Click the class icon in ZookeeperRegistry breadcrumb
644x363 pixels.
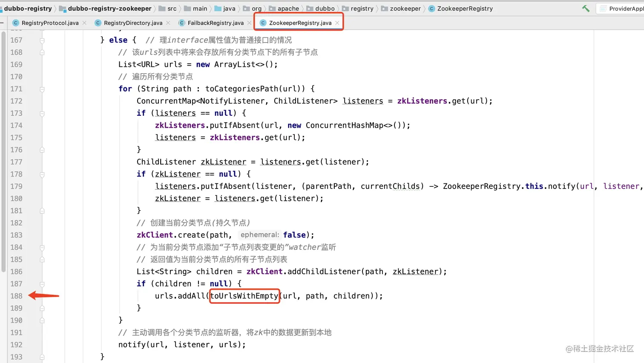431,9
